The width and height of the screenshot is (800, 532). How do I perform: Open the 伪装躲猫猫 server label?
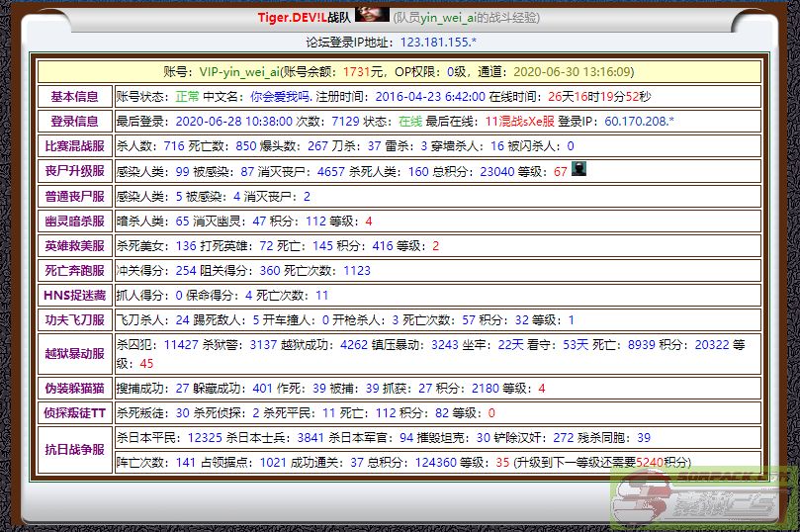74,388
